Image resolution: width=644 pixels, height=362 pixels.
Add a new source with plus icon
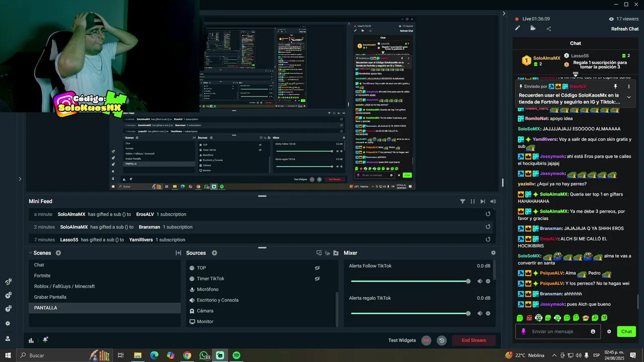(214, 253)
